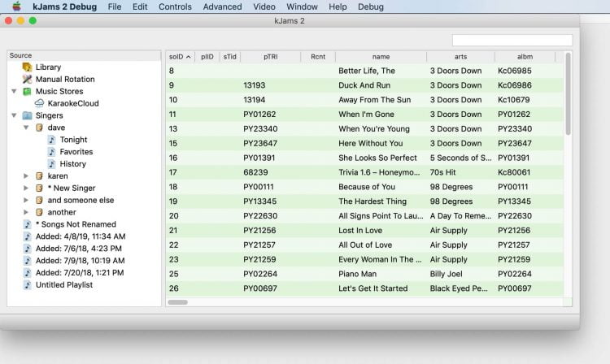Click the vertical scrollbar thumb of song table
Viewport: 610px width, 364px height.
click(x=568, y=94)
